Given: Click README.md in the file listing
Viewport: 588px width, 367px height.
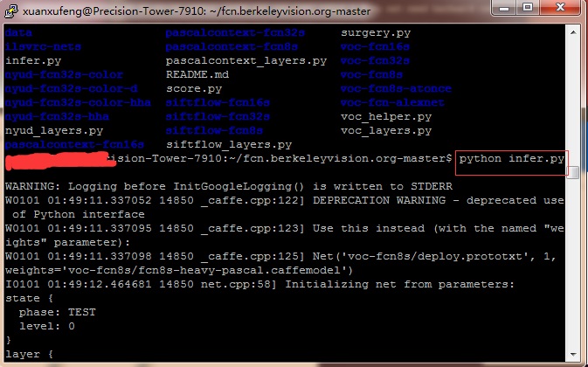Looking at the screenshot, I should pos(198,75).
